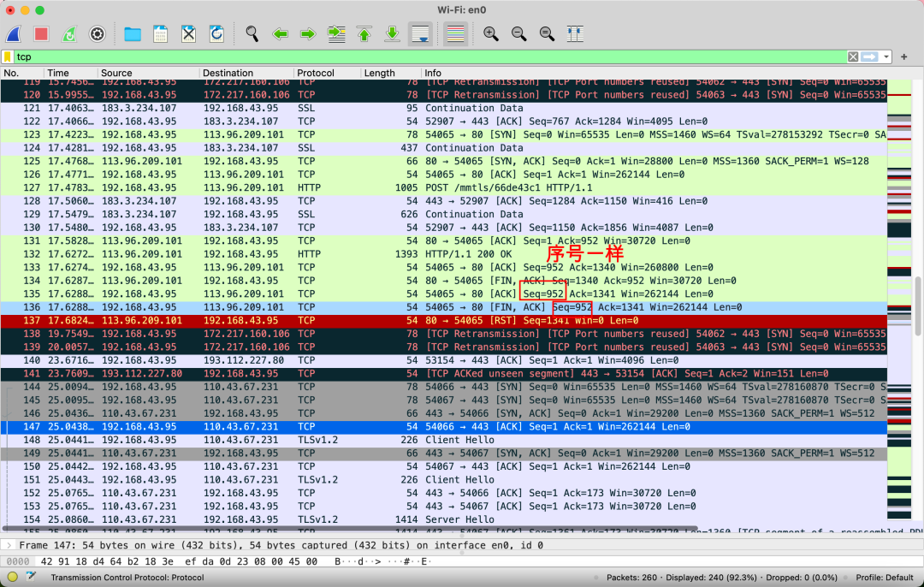Open the recent display filters dropdown

(885, 56)
